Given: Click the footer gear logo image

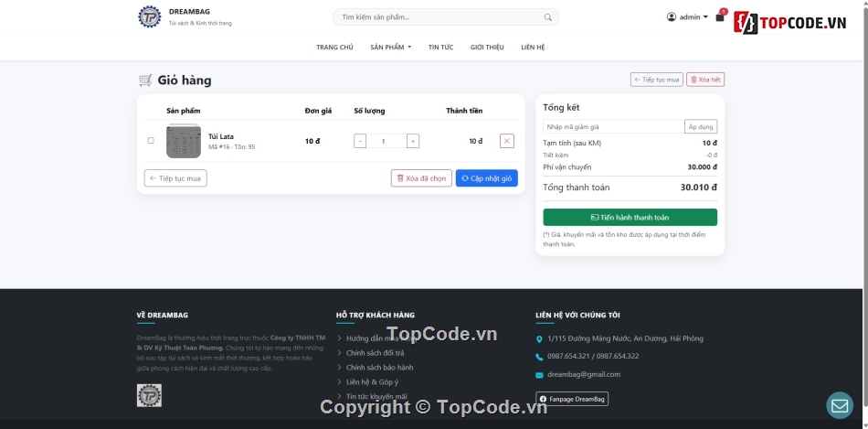Looking at the screenshot, I should 149,396.
